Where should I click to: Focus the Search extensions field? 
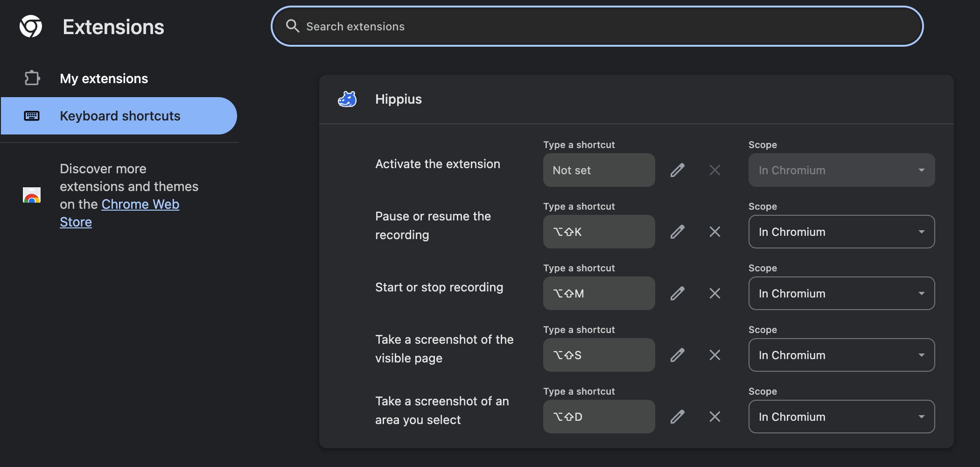pyautogui.click(x=597, y=26)
